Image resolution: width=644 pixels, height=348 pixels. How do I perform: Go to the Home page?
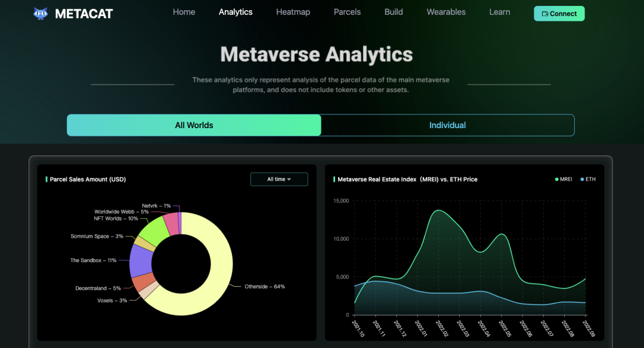[184, 13]
